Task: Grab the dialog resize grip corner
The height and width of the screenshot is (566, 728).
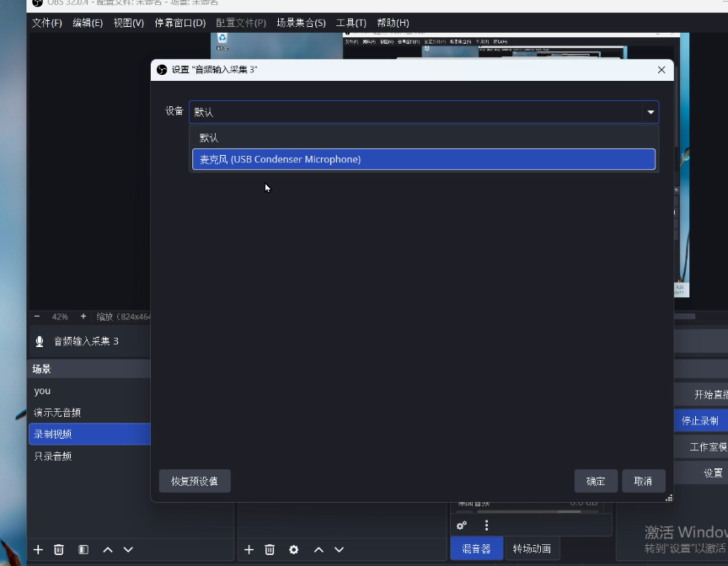Action: (669, 499)
